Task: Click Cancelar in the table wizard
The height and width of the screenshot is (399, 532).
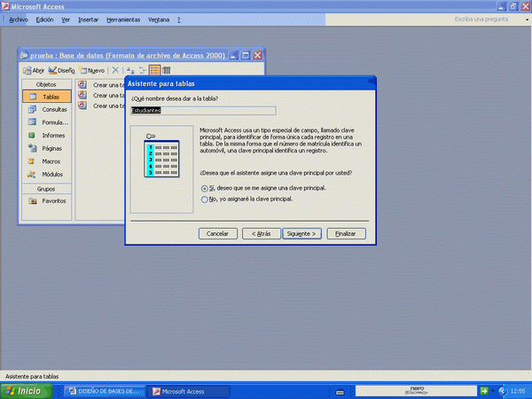Action: [217, 233]
